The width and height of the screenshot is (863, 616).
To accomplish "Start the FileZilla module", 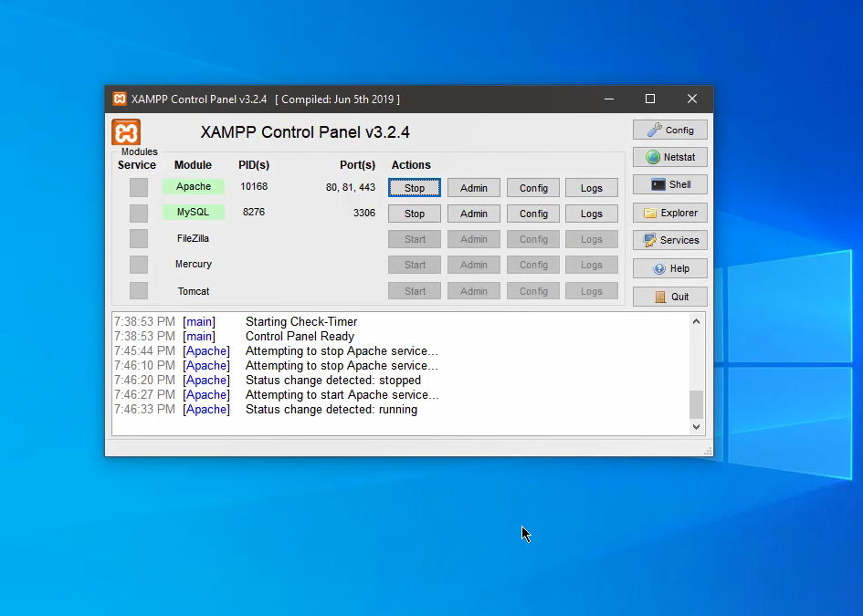I will [x=415, y=239].
